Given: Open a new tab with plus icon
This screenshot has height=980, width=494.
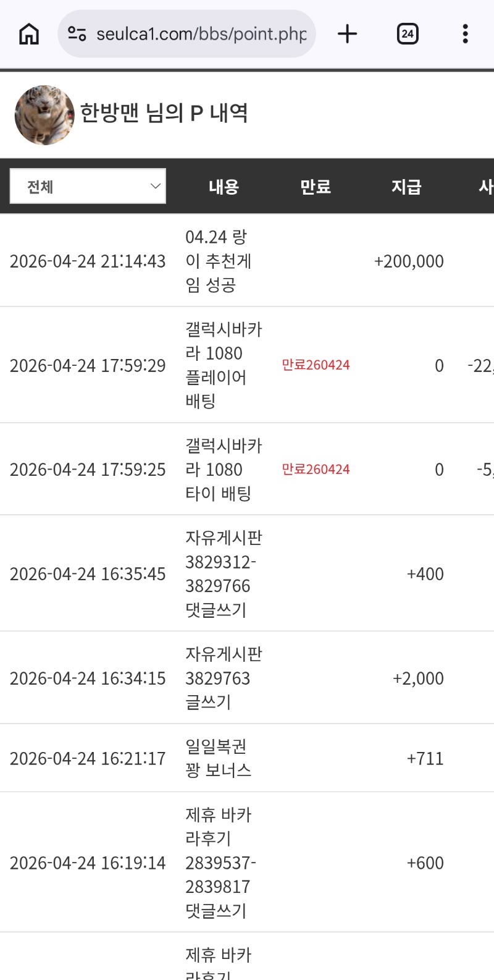Looking at the screenshot, I should pos(348,34).
